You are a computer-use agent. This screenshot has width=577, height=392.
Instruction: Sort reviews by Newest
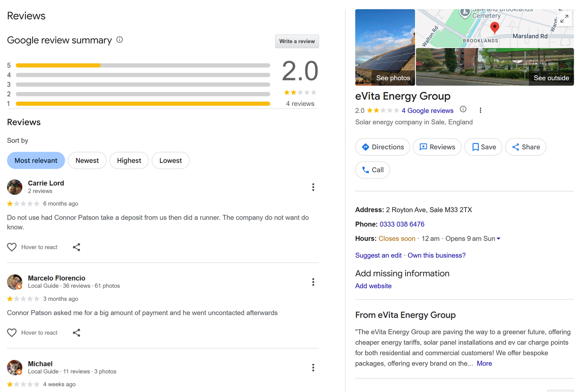(x=87, y=160)
